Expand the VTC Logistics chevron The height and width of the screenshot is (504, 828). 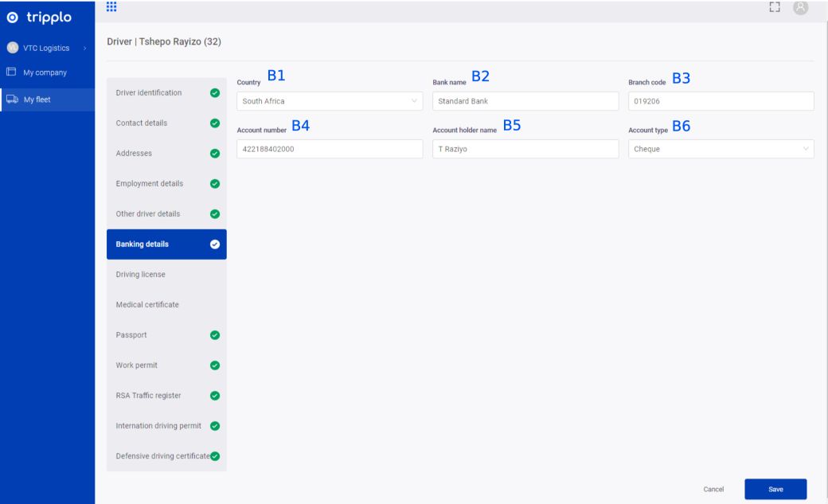(x=84, y=49)
